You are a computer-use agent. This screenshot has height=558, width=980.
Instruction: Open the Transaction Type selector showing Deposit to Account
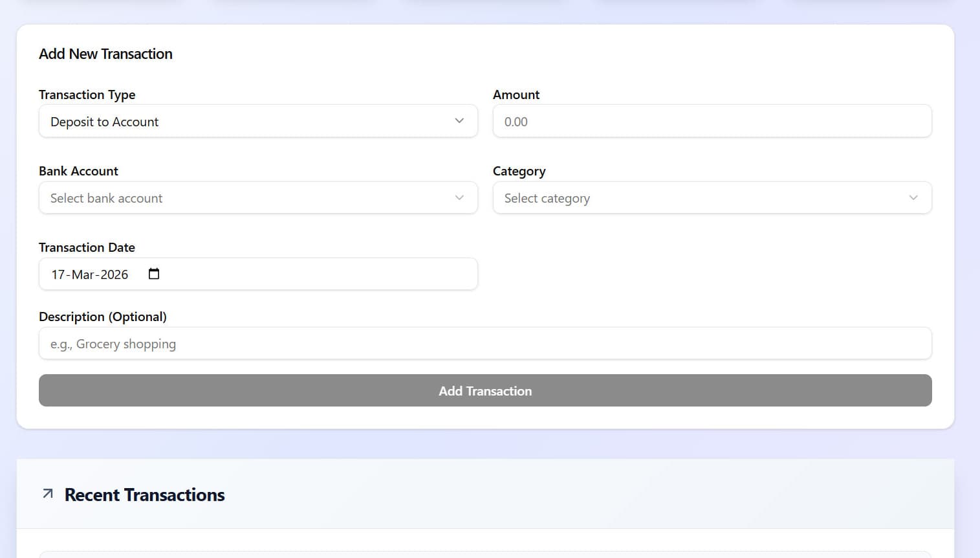coord(259,121)
